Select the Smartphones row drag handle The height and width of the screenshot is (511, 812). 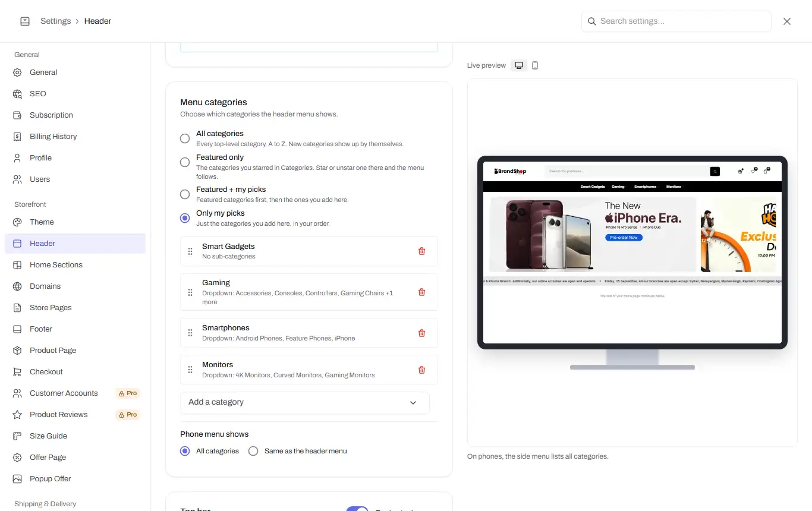190,333
